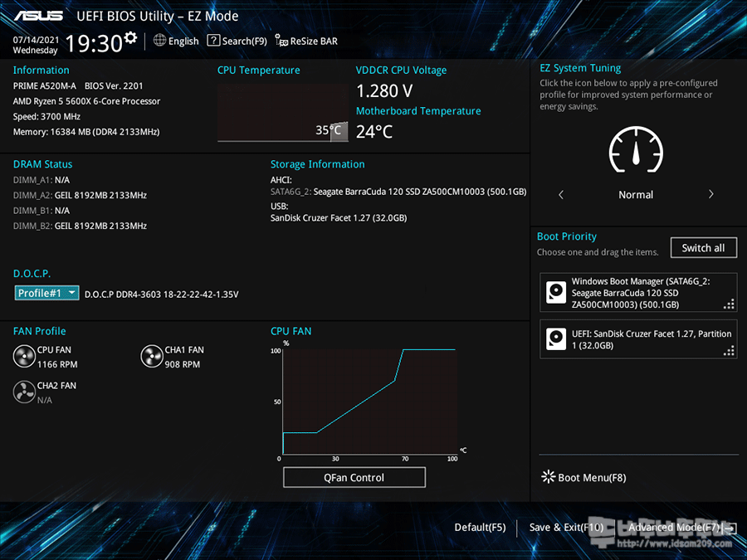Click SanDisk Cruzer Facet USB storage entry

pos(339,217)
